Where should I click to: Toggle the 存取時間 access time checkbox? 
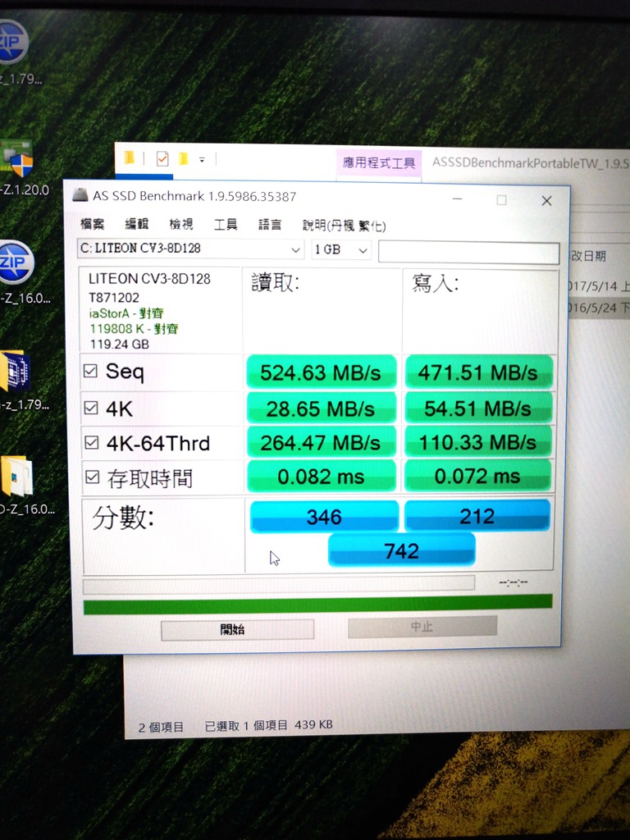point(92,477)
